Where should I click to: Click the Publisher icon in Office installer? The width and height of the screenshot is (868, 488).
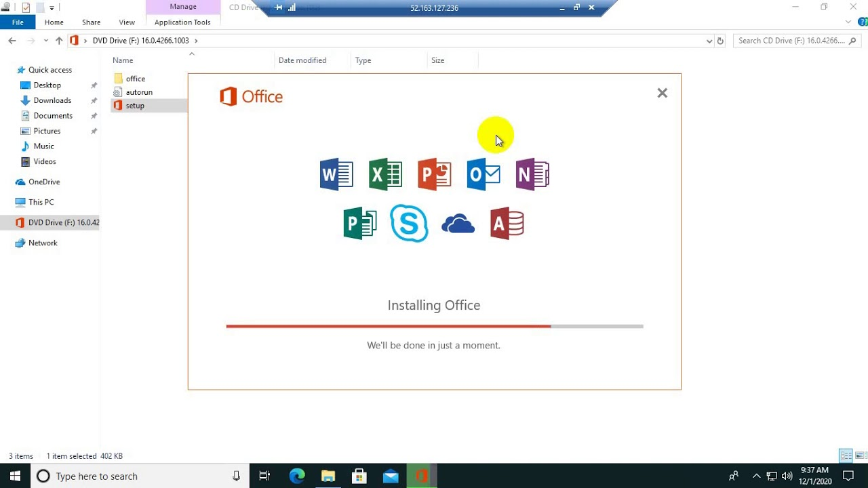(360, 224)
